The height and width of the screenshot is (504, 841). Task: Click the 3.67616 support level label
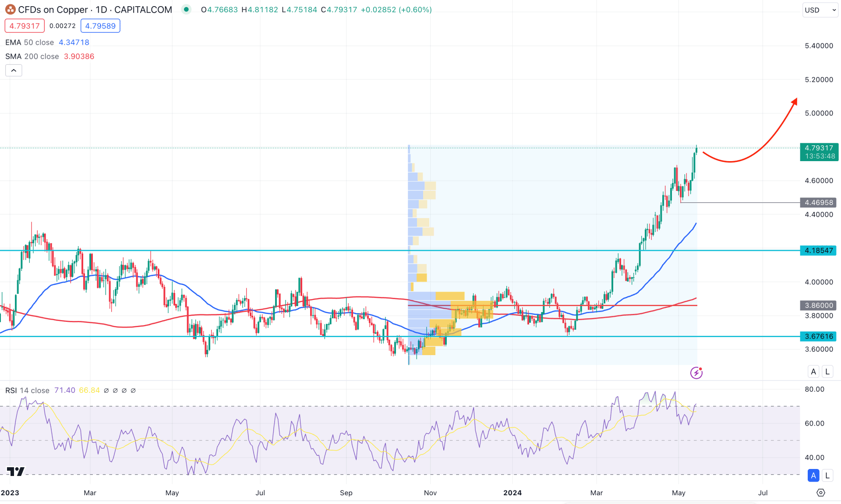point(818,336)
